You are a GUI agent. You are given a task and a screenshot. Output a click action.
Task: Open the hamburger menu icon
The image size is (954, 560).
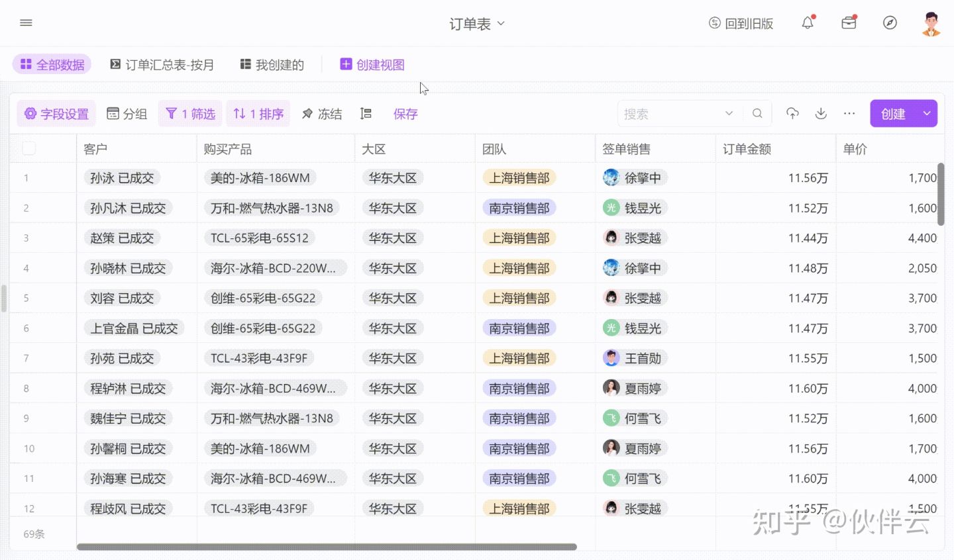[26, 23]
